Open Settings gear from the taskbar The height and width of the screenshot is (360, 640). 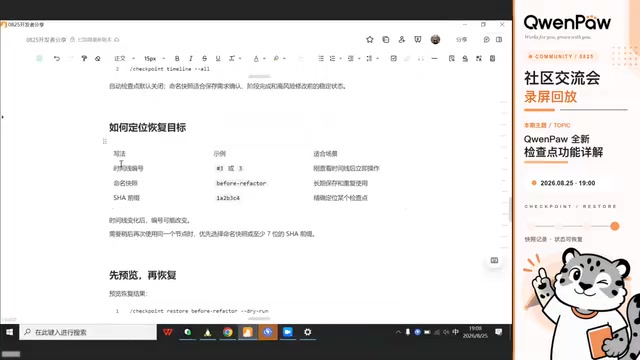coord(308,332)
